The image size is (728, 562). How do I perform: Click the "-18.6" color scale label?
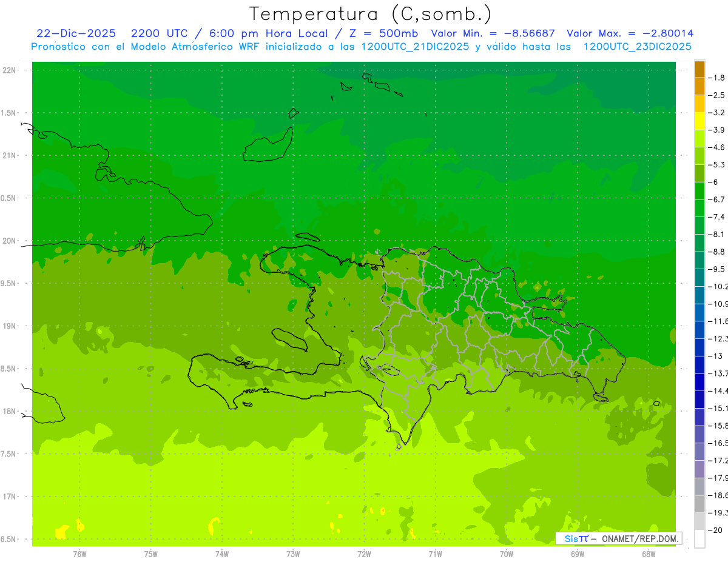point(719,495)
